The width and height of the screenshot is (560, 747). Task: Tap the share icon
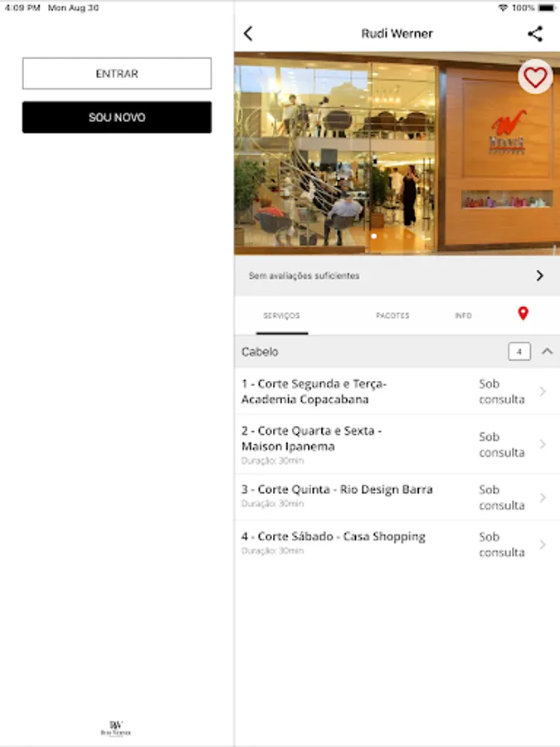pyautogui.click(x=535, y=33)
